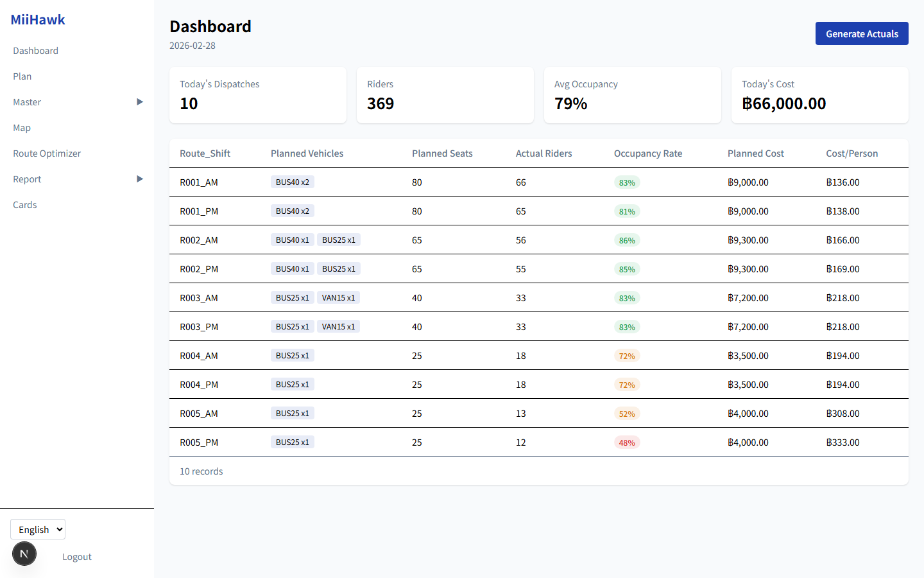This screenshot has width=924, height=578.
Task: Click the MiiHawk logo
Action: coord(38,20)
